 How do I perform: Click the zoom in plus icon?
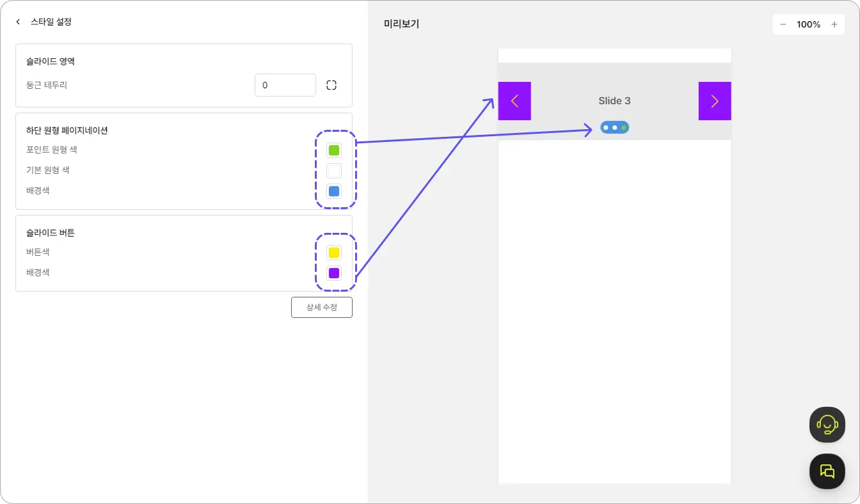[x=834, y=24]
